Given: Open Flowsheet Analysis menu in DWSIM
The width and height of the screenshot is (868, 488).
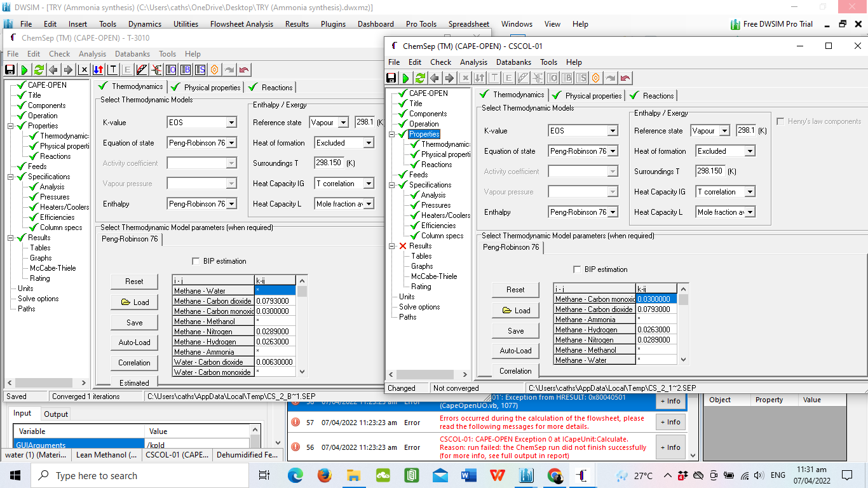Looking at the screenshot, I should tap(241, 24).
